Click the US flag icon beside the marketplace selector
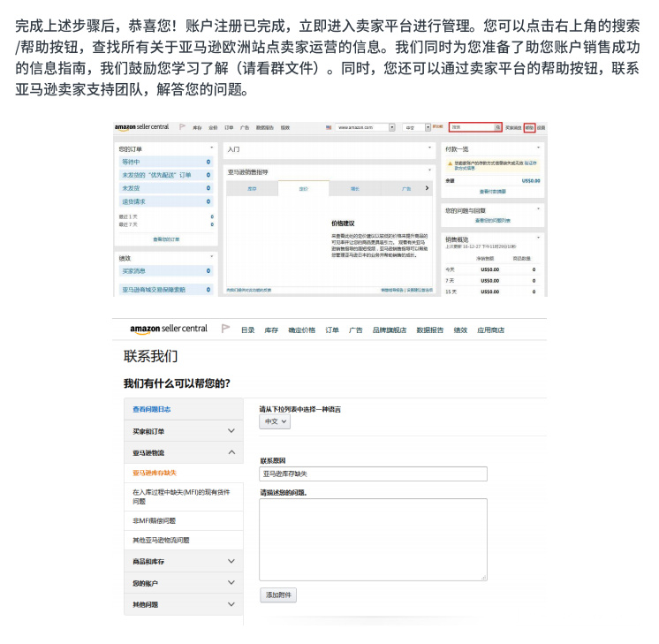This screenshot has width=659, height=644. coord(329,127)
